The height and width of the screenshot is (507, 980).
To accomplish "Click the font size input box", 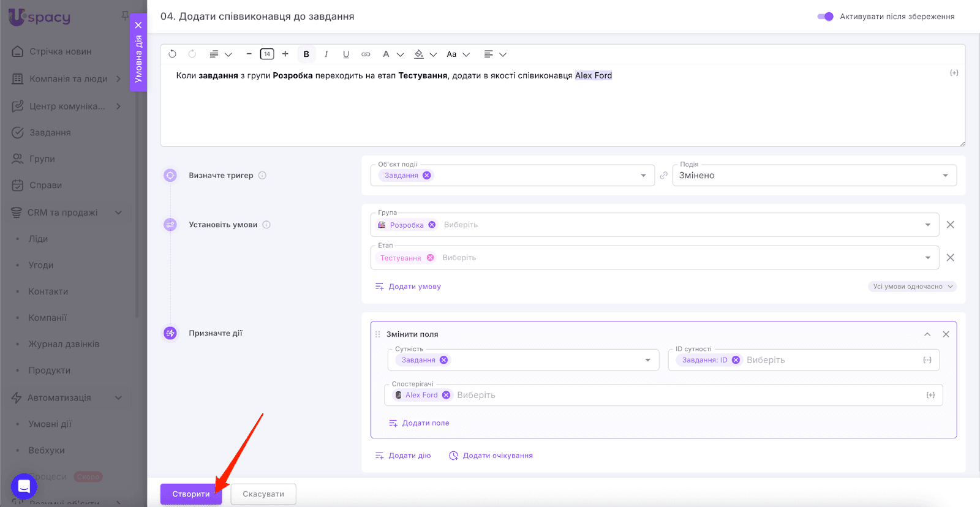I will [x=267, y=54].
